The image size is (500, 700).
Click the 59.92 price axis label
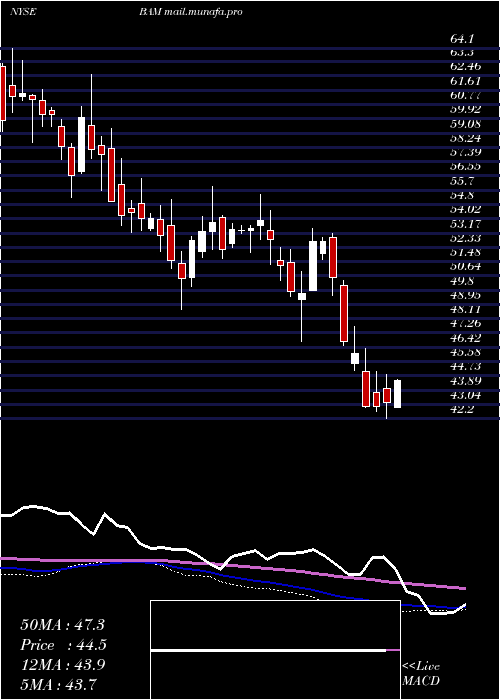[x=465, y=110]
